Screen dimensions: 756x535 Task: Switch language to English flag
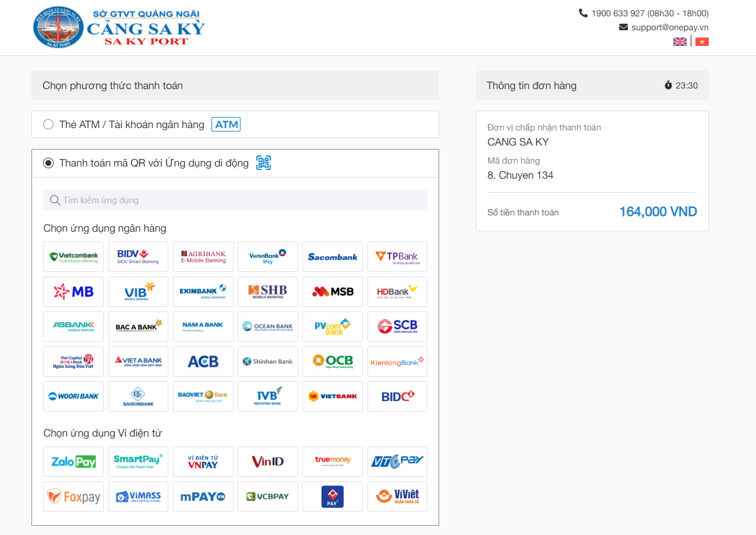(x=680, y=42)
